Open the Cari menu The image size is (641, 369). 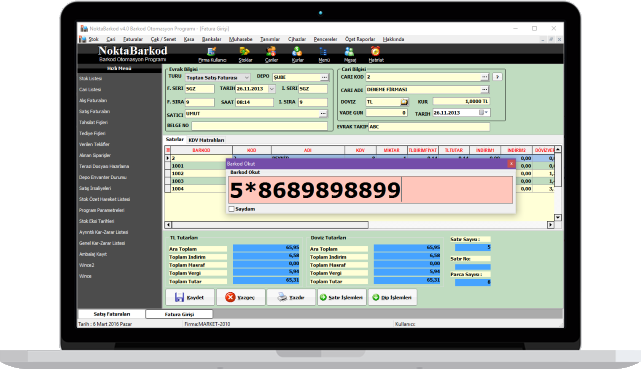tap(111, 39)
